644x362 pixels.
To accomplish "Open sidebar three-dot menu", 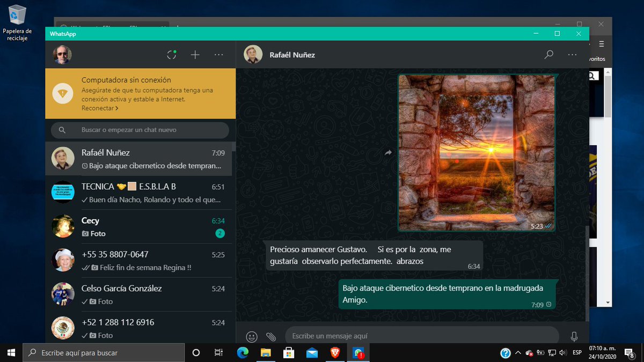I will click(219, 55).
